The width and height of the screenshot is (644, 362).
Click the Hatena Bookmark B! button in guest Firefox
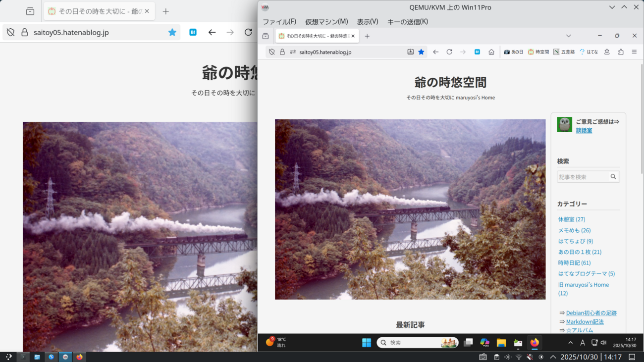click(x=477, y=52)
